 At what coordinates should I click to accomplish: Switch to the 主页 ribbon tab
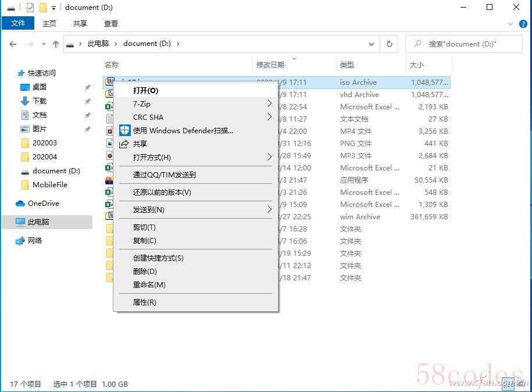49,23
